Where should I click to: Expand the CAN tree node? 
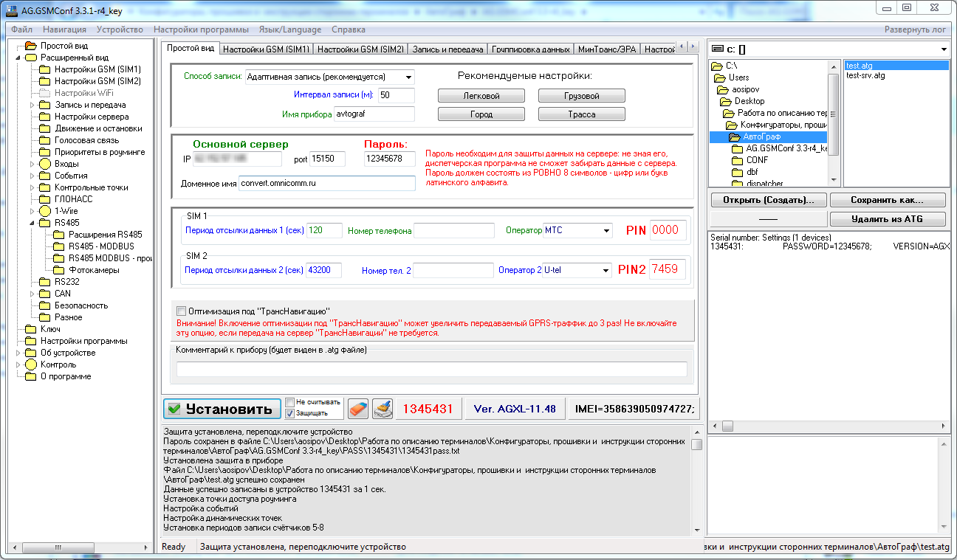[x=32, y=294]
